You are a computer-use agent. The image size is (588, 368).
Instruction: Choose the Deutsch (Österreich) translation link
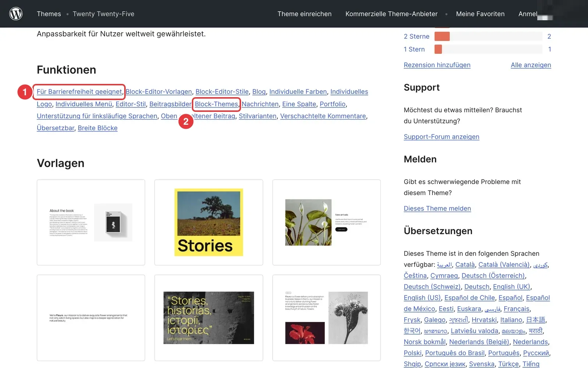tap(493, 276)
